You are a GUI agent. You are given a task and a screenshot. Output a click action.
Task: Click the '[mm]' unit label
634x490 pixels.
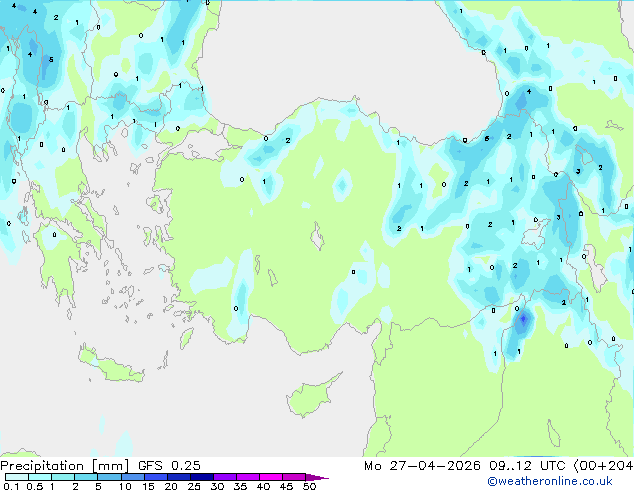click(111, 466)
